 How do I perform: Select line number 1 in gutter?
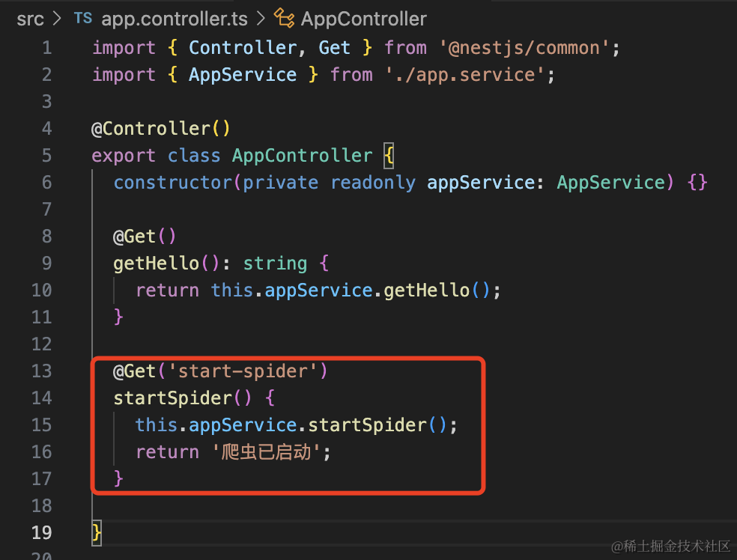[x=46, y=48]
